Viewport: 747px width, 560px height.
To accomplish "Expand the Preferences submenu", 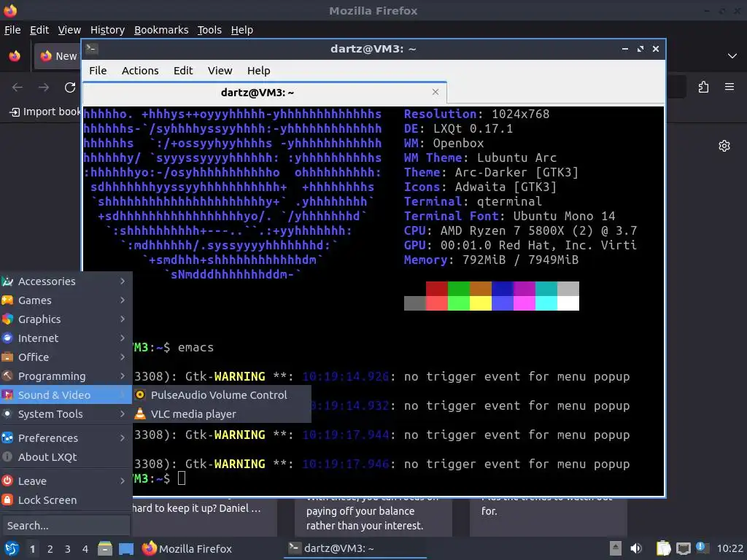I will point(66,438).
